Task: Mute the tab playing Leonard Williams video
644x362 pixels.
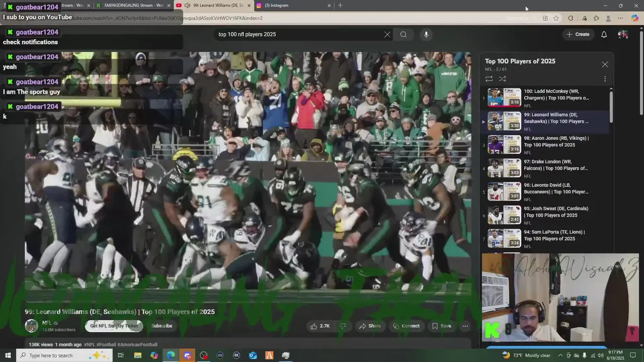Action: click(x=187, y=6)
